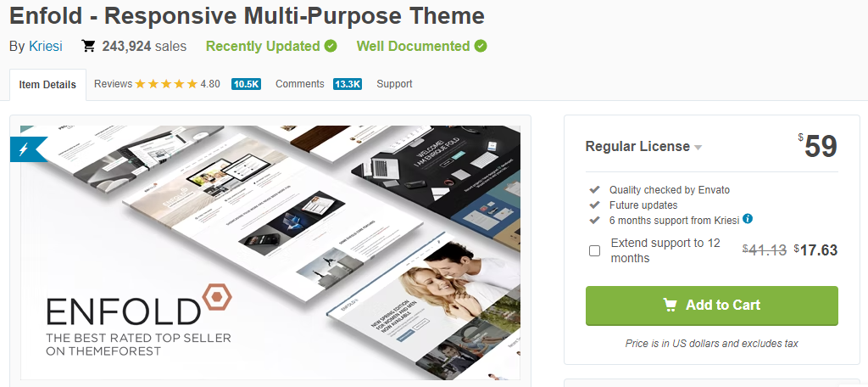Click the support info icon beside Kriesi
This screenshot has width=868, height=387.
tap(748, 219)
